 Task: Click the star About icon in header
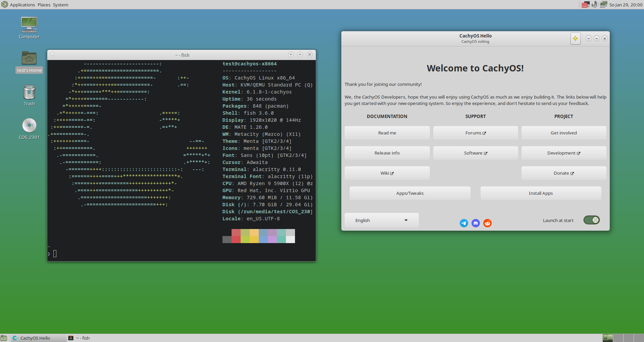tap(575, 39)
